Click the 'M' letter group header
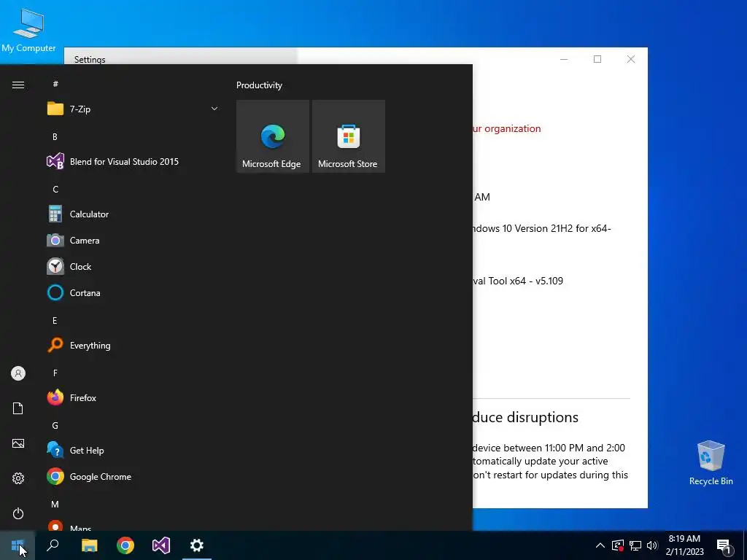This screenshot has width=747, height=560. (x=55, y=505)
